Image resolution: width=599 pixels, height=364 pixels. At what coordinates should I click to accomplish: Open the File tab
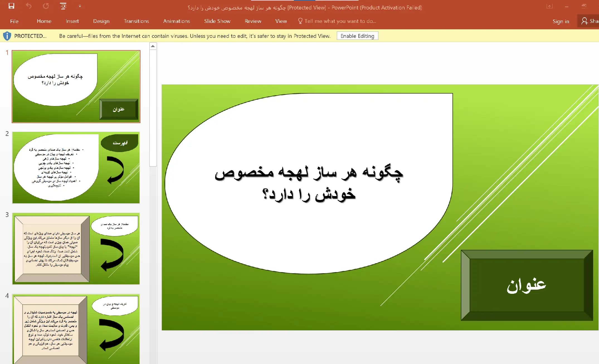tap(14, 21)
